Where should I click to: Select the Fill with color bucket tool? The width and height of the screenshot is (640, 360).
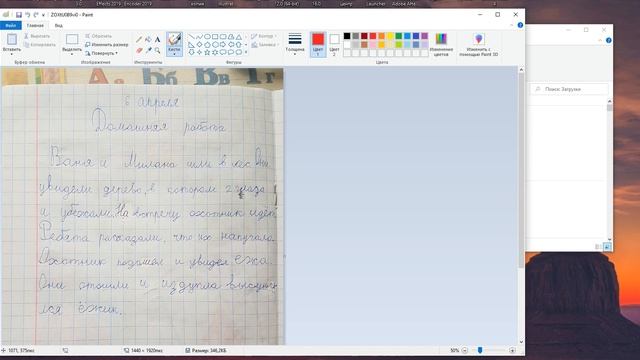(x=148, y=40)
